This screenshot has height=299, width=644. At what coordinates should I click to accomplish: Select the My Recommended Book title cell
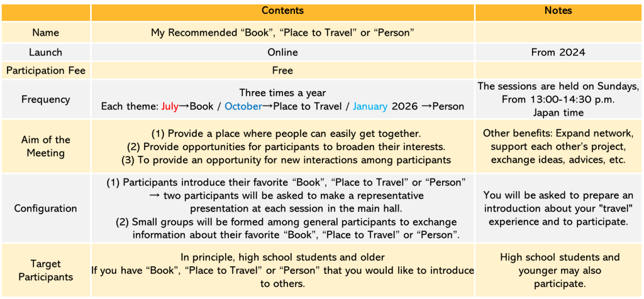click(x=282, y=33)
